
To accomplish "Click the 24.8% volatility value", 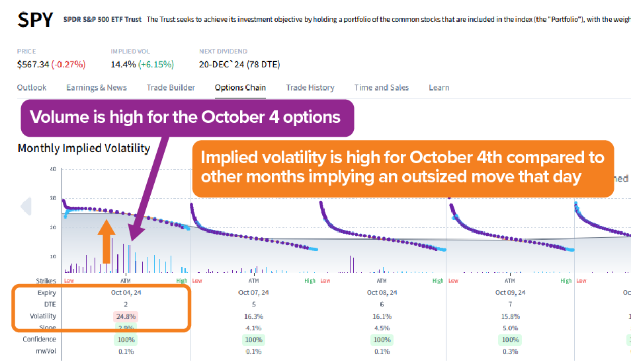I will (126, 316).
